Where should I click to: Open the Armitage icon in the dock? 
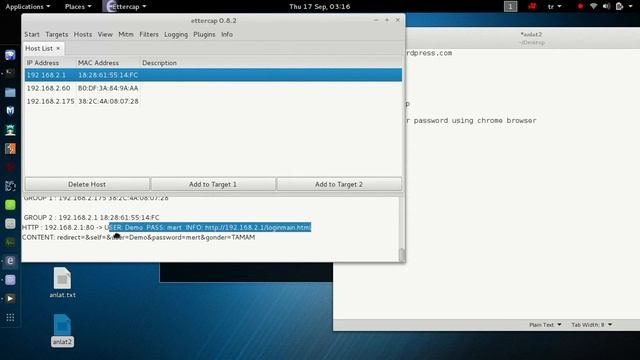tap(10, 130)
